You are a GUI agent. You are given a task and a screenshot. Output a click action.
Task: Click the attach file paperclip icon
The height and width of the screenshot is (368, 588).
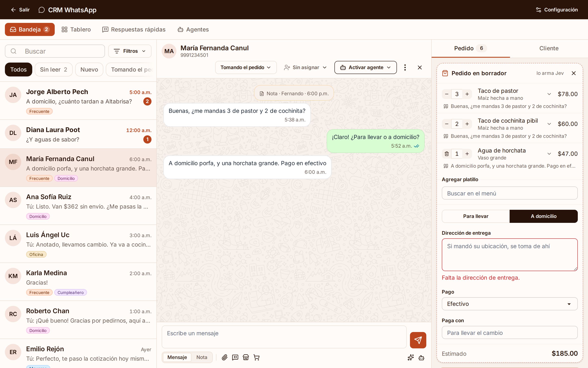click(x=225, y=357)
